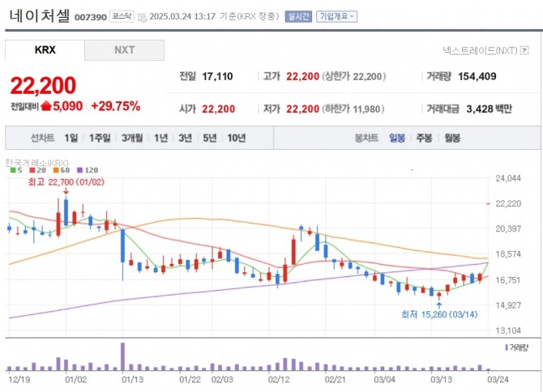Click the 실시간 realtime button
The width and height of the screenshot is (543, 392).
[x=298, y=17]
